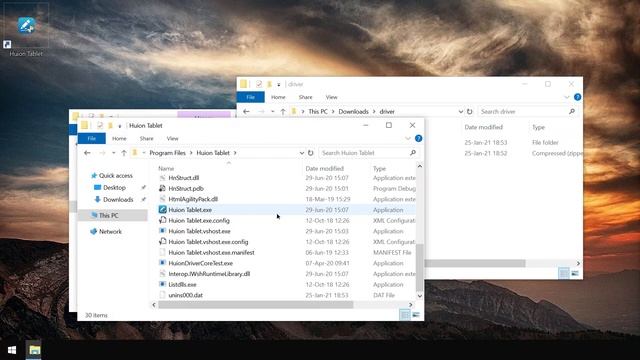
Task: Click horizontal scrollbar in driver window
Action: tap(475, 263)
